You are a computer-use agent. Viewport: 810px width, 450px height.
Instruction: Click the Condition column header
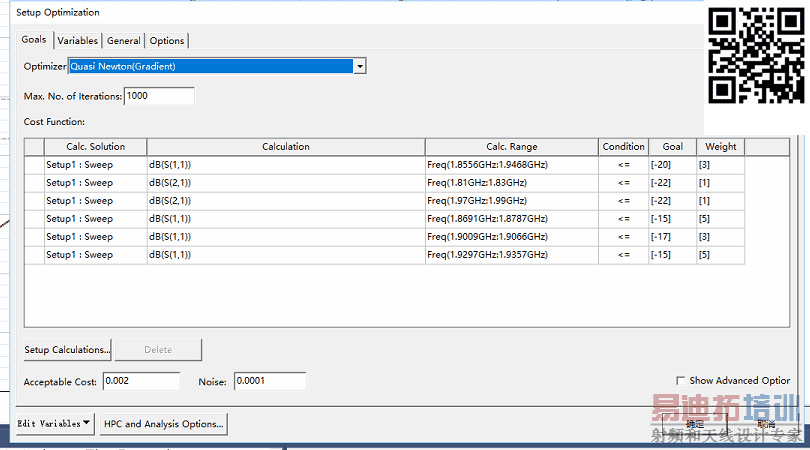coord(624,147)
